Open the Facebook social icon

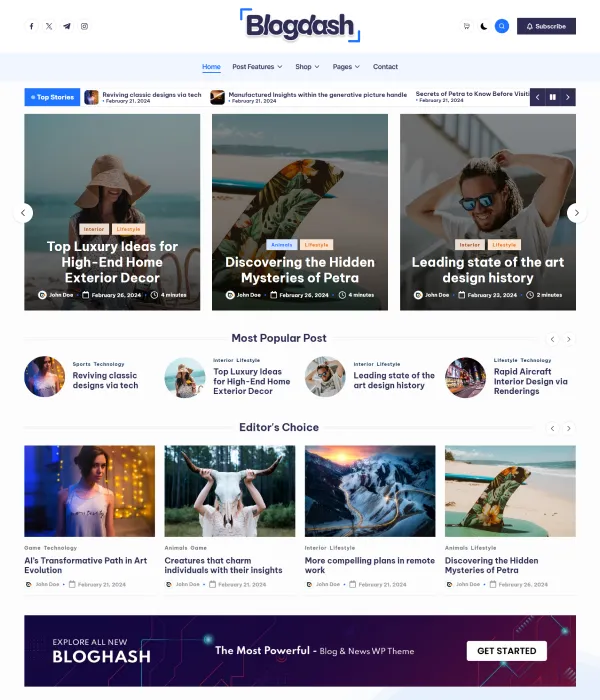click(31, 26)
